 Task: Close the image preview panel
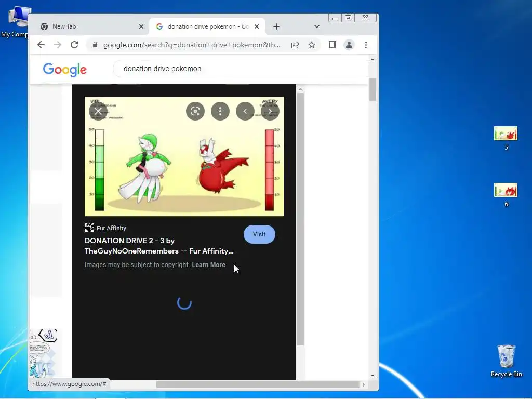tap(98, 111)
